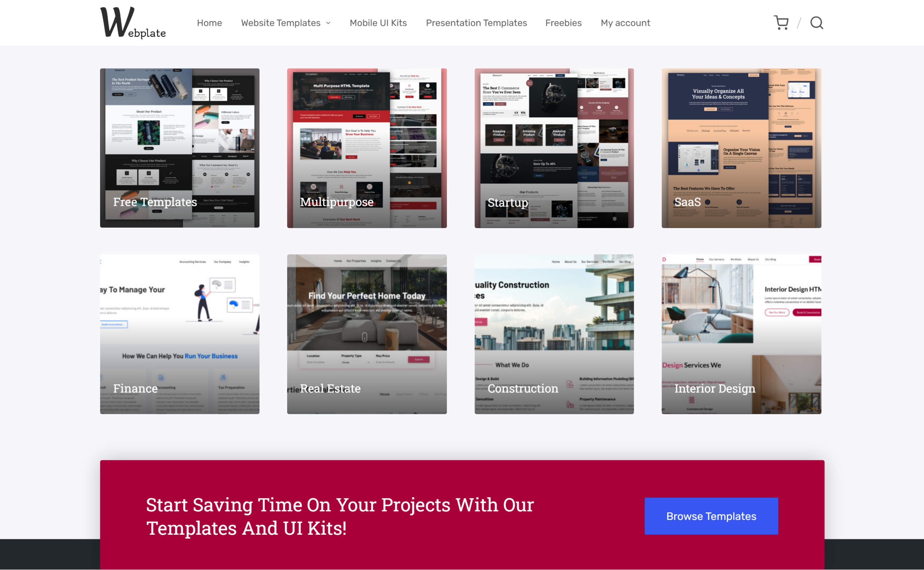Select the Freebies menu item
The image size is (924, 570).
pos(564,22)
